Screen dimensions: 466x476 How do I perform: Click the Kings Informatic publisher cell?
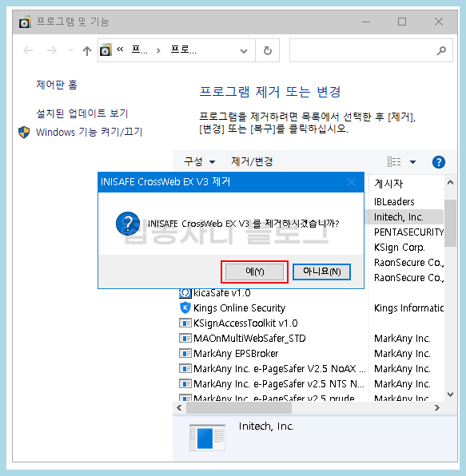tap(408, 308)
